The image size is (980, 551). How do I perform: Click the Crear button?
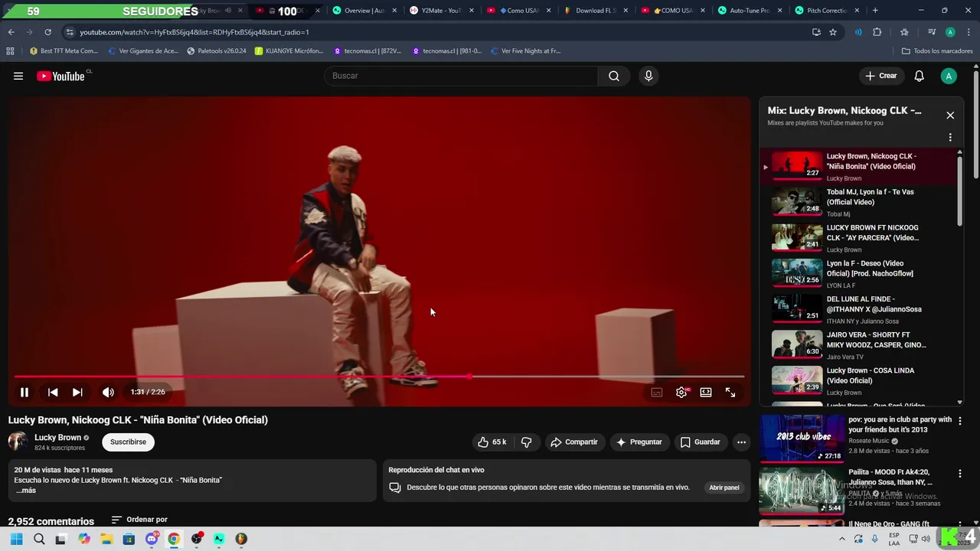(x=881, y=76)
